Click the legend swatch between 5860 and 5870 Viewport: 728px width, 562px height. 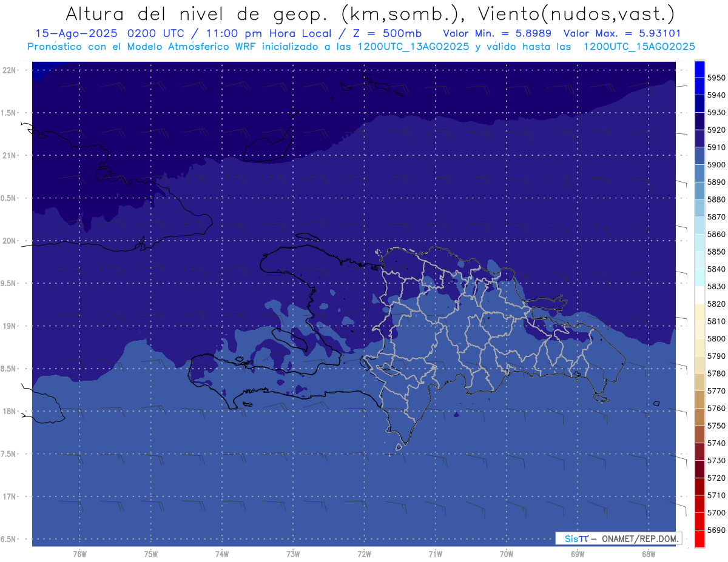(699, 226)
